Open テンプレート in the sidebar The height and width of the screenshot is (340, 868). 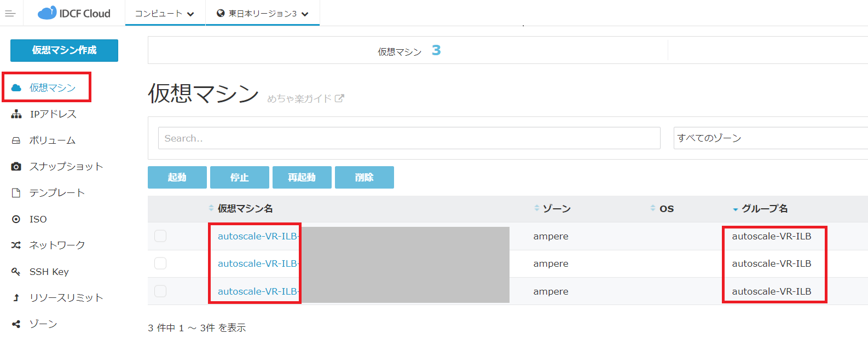[x=57, y=193]
